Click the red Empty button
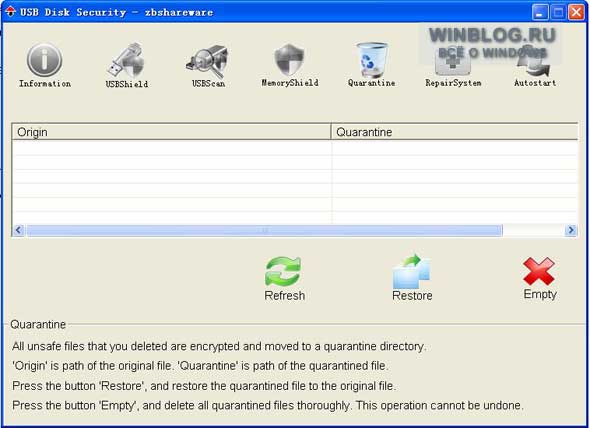Screen dimensions: 590x428 (x=540, y=278)
